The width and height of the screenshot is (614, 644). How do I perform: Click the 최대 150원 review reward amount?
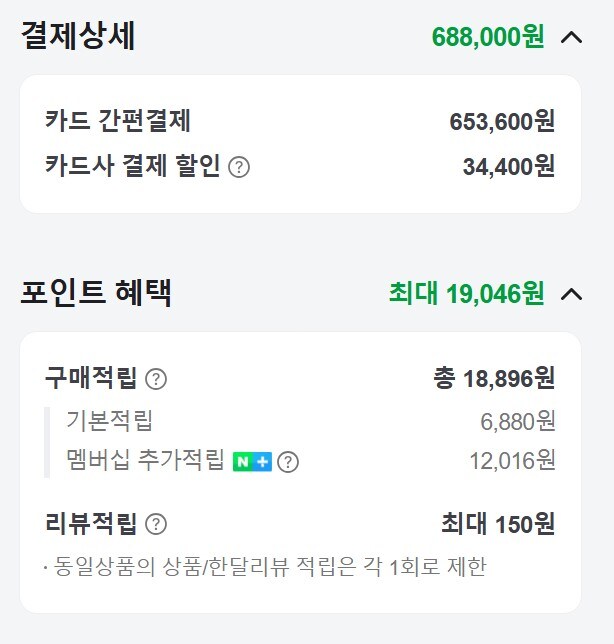click(x=498, y=524)
